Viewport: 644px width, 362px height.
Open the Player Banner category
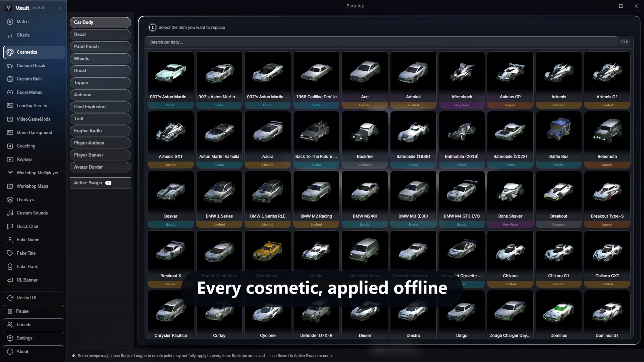point(100,155)
